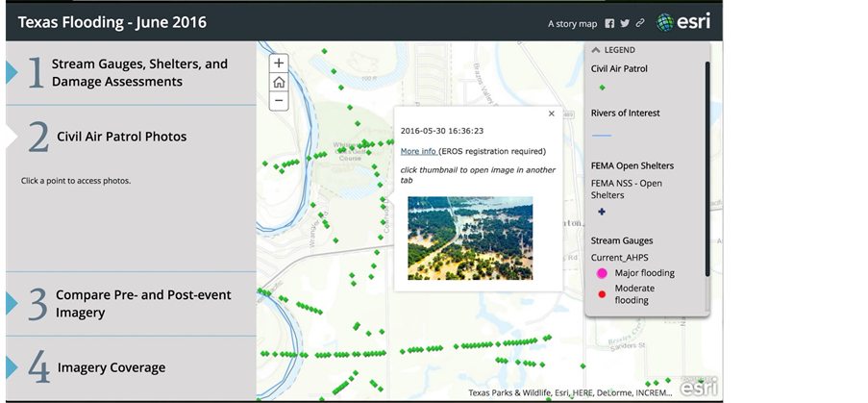Close the photo popup window

pos(551,113)
